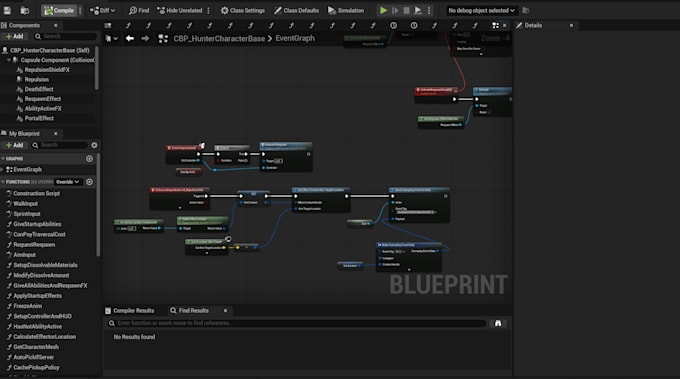Select the WalkInput function
680x379 pixels.
25,204
